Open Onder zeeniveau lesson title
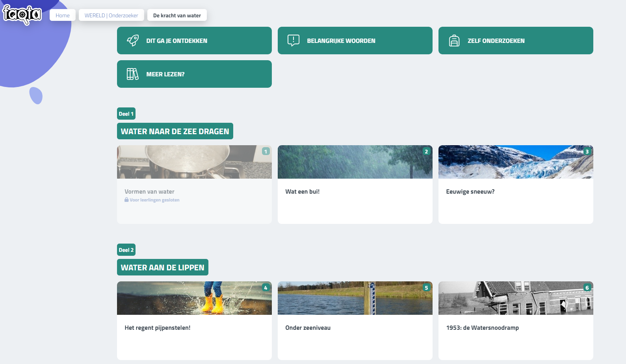Screen dimensions: 626x364 point(308,328)
